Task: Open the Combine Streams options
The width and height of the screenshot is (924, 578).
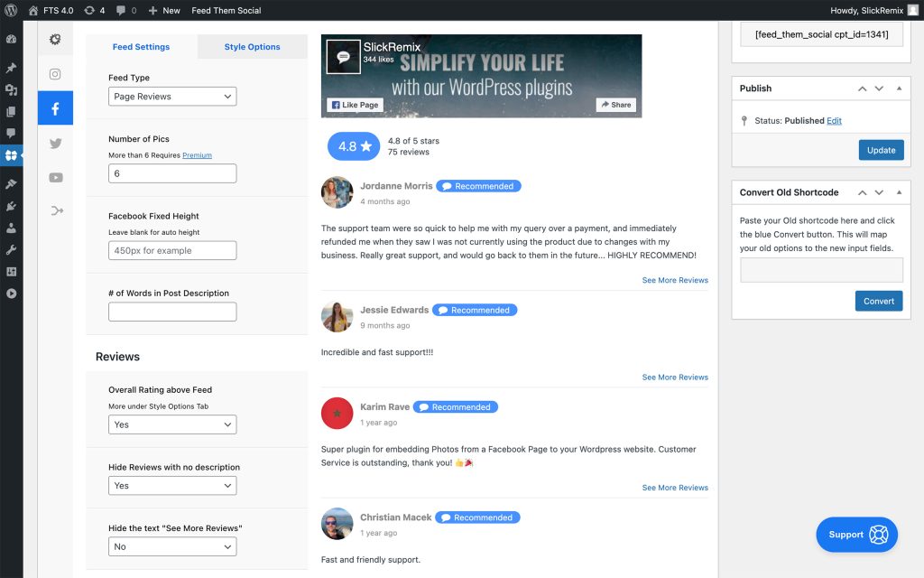Action: pyautogui.click(x=55, y=210)
